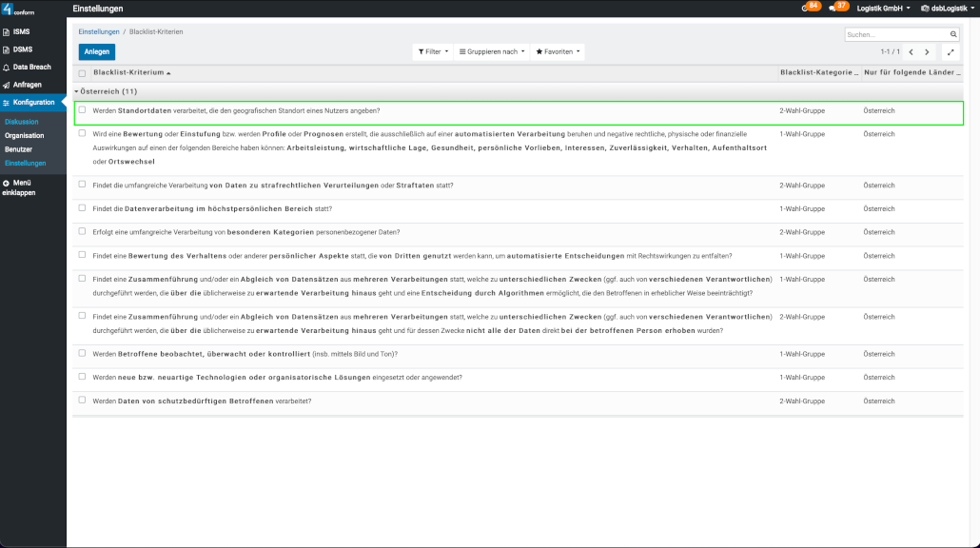Click the activities clock icon with badge 84

coord(807,8)
